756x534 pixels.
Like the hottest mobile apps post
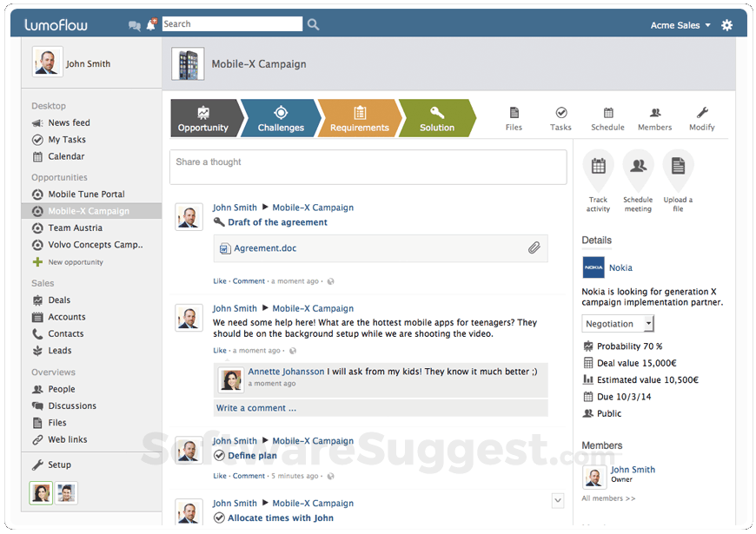click(220, 351)
